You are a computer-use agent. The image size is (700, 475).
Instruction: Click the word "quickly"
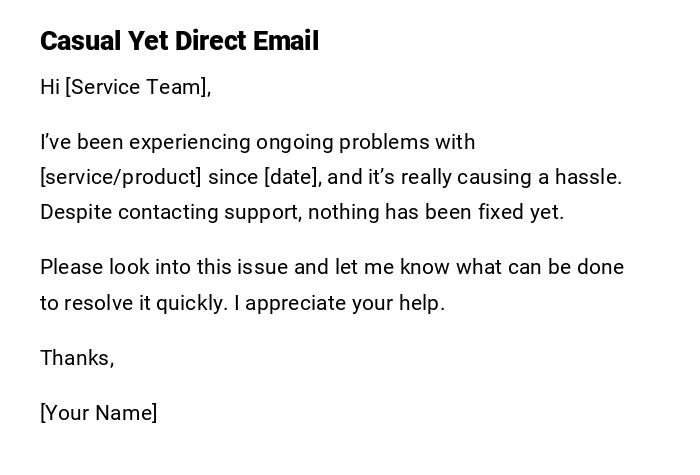pyautogui.click(x=187, y=302)
